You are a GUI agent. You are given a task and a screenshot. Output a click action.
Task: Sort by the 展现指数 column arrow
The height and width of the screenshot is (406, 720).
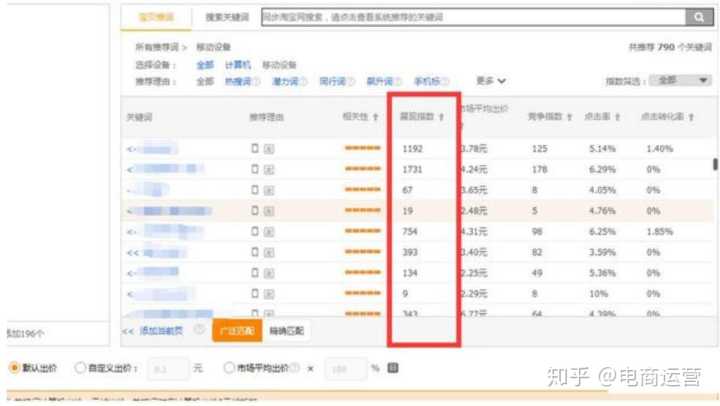click(x=441, y=117)
